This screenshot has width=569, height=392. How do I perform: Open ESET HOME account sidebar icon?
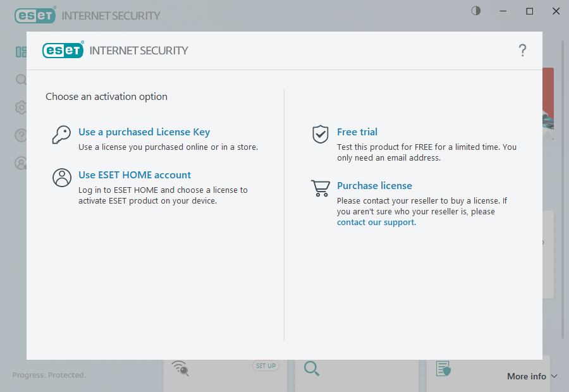pyautogui.click(x=21, y=163)
